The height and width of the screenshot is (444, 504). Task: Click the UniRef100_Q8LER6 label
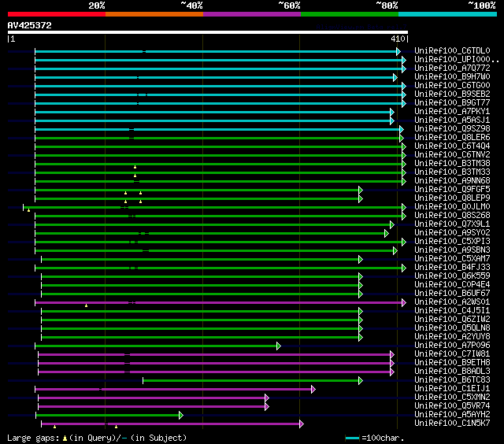[x=452, y=138]
